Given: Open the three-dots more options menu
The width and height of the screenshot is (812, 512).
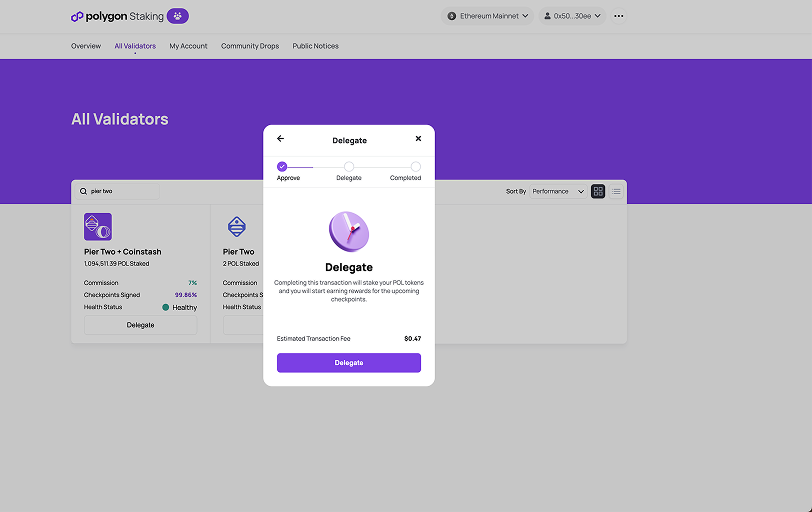Looking at the screenshot, I should (618, 16).
